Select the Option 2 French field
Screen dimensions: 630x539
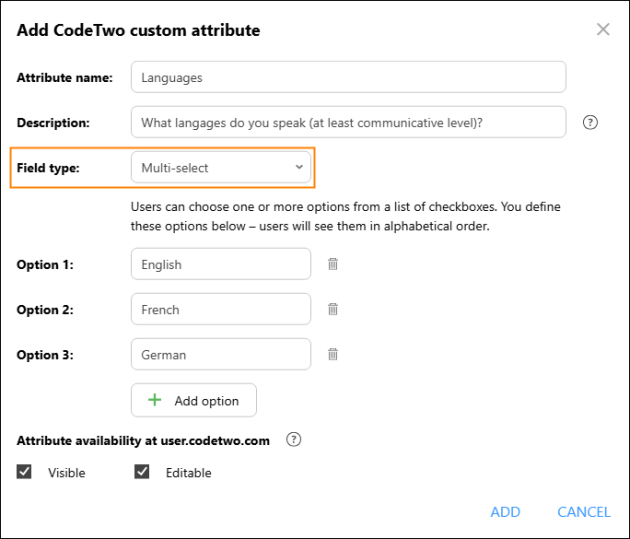pyautogui.click(x=221, y=309)
